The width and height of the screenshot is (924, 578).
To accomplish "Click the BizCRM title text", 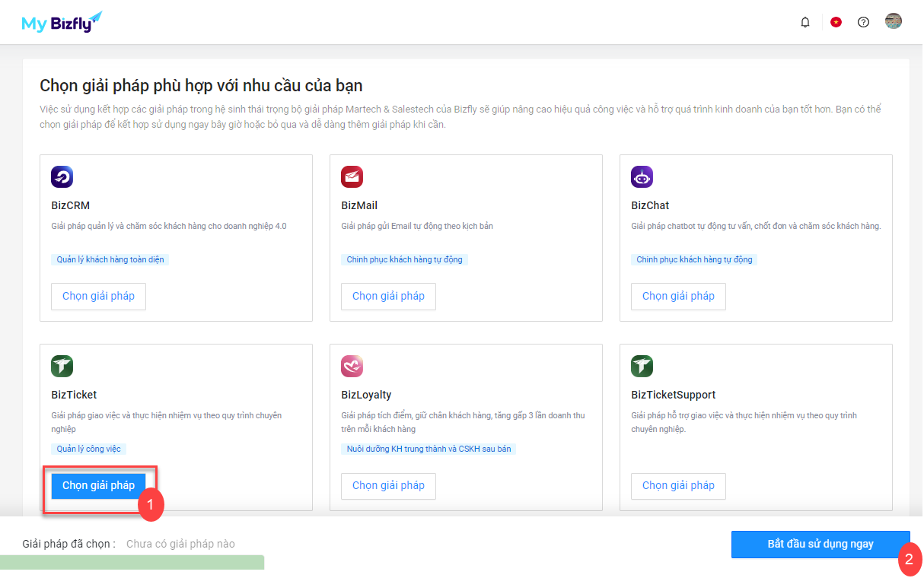I will point(71,205).
